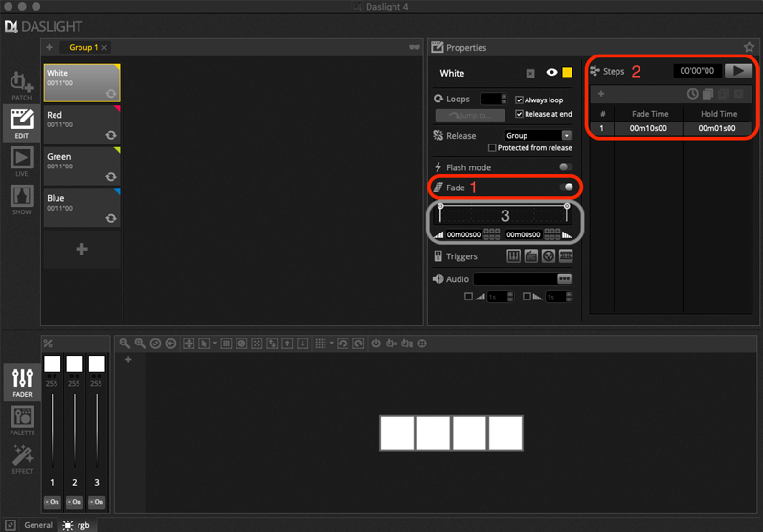Switch to Edit mode
Image resolution: width=763 pixels, height=532 pixels.
21,123
